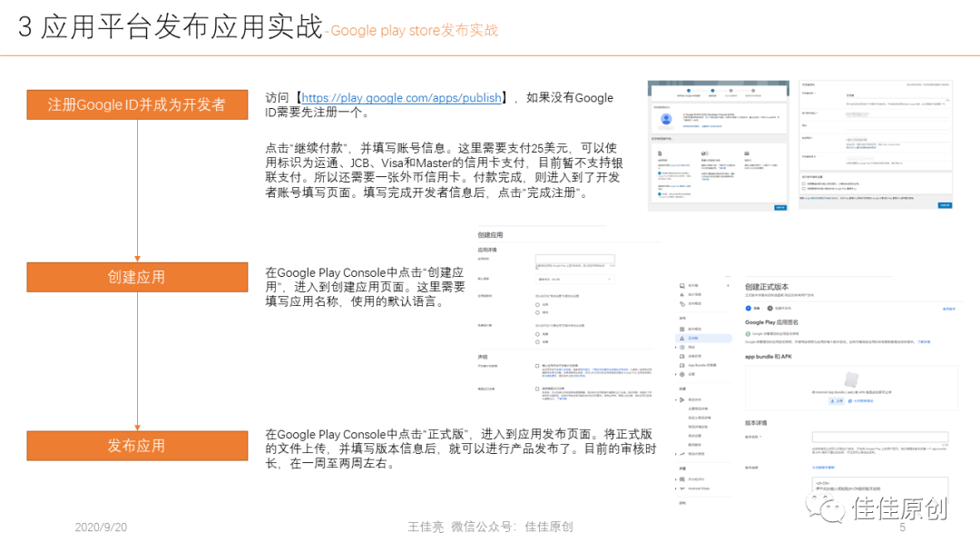980x552 pixels.
Task: Click release name input under 版本详情
Action: [x=880, y=437]
